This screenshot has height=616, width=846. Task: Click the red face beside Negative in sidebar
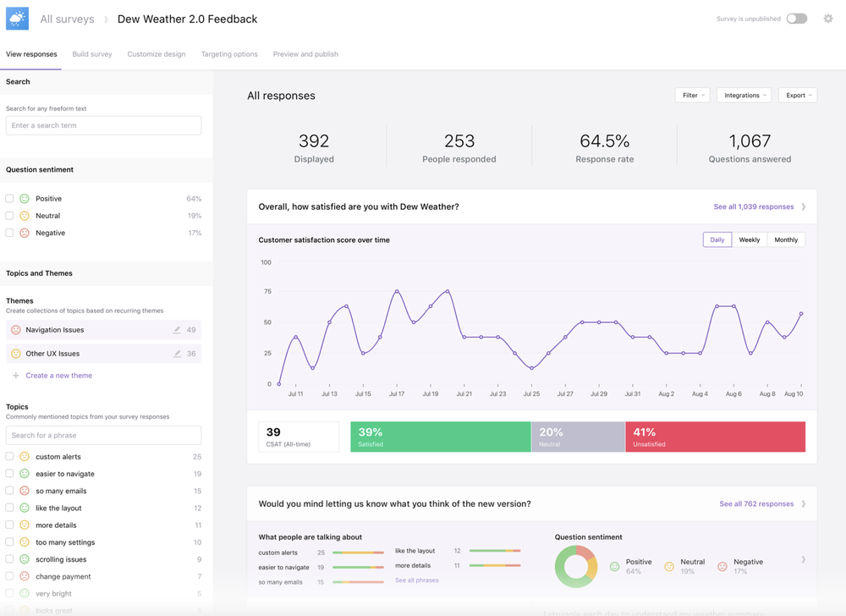(25, 233)
